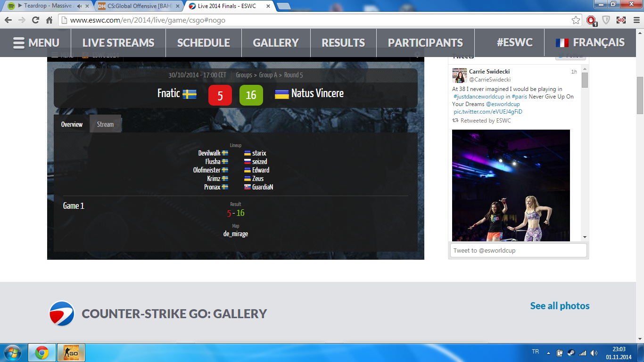The width and height of the screenshot is (644, 362).
Task: Show hidden system tray icons
Action: pos(548,353)
